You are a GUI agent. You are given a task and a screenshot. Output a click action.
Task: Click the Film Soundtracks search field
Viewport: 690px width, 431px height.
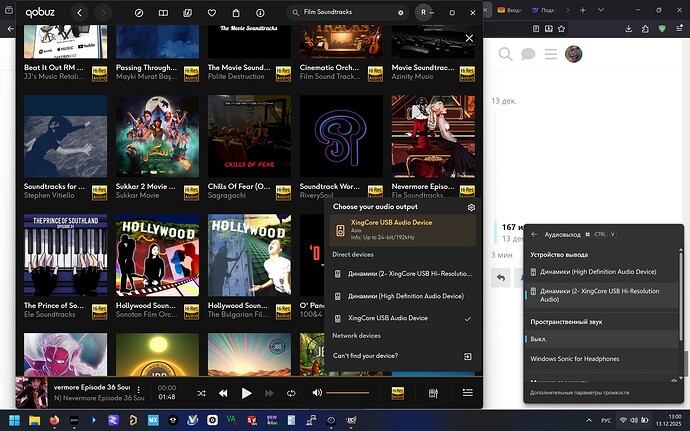[347, 12]
